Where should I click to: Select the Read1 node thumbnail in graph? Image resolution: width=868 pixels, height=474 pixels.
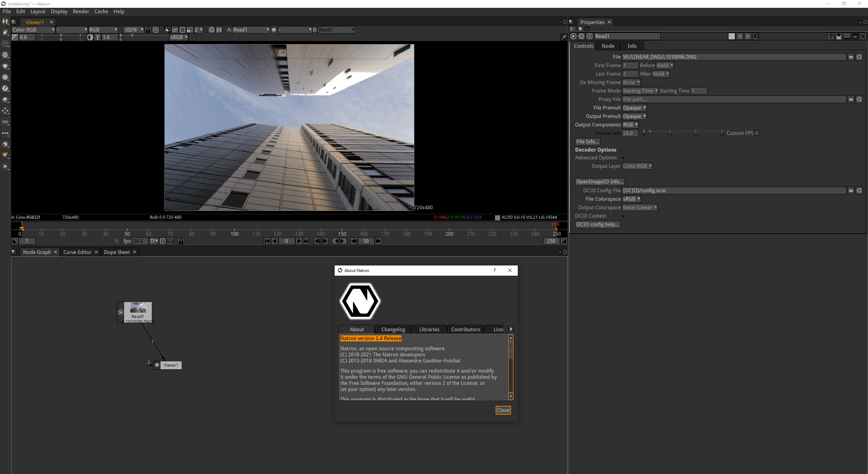tap(138, 308)
